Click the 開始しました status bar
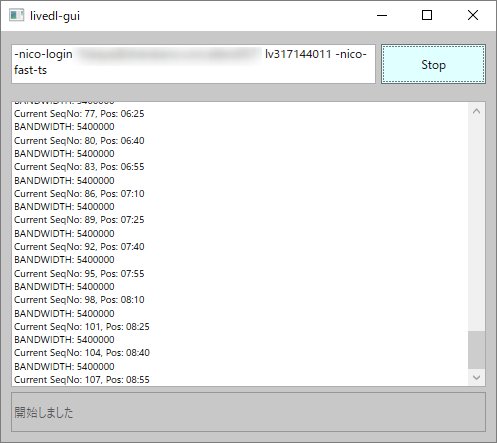This screenshot has height=443, width=497. [248, 412]
